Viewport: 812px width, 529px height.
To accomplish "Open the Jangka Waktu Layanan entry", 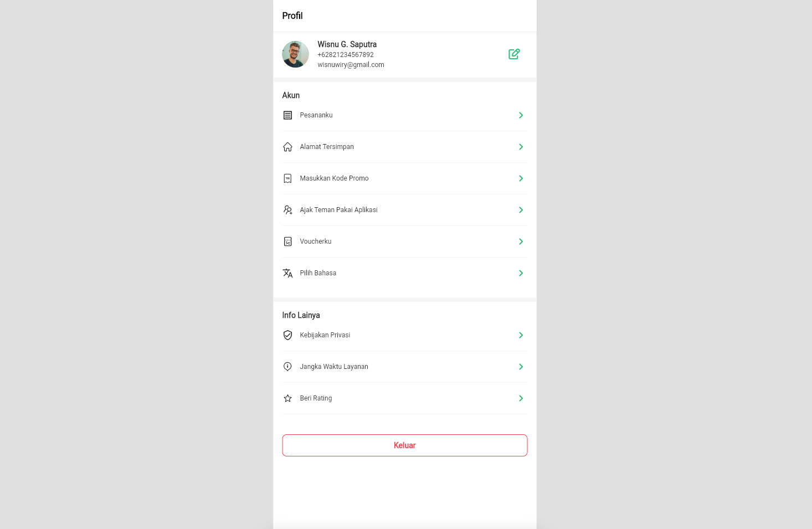I will pos(404,367).
